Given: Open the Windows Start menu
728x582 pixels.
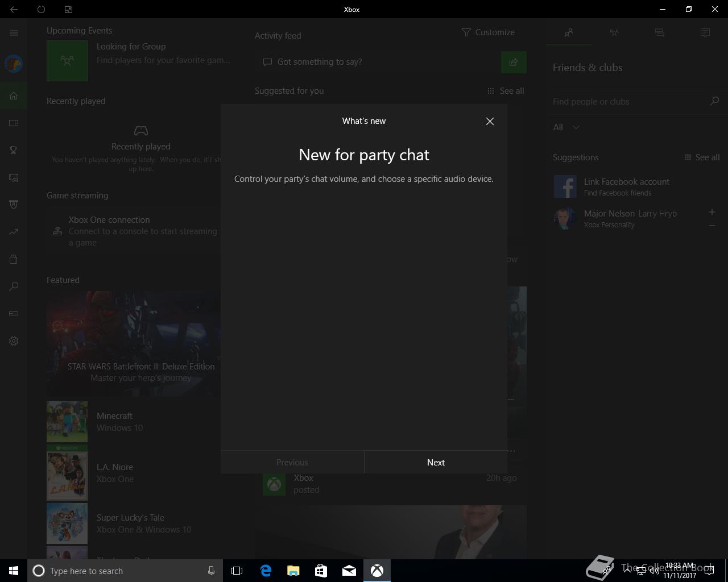Looking at the screenshot, I should (x=14, y=571).
